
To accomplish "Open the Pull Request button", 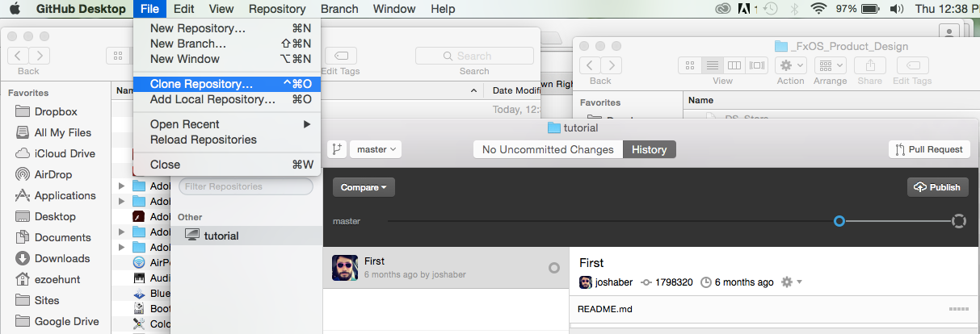I will [x=928, y=149].
